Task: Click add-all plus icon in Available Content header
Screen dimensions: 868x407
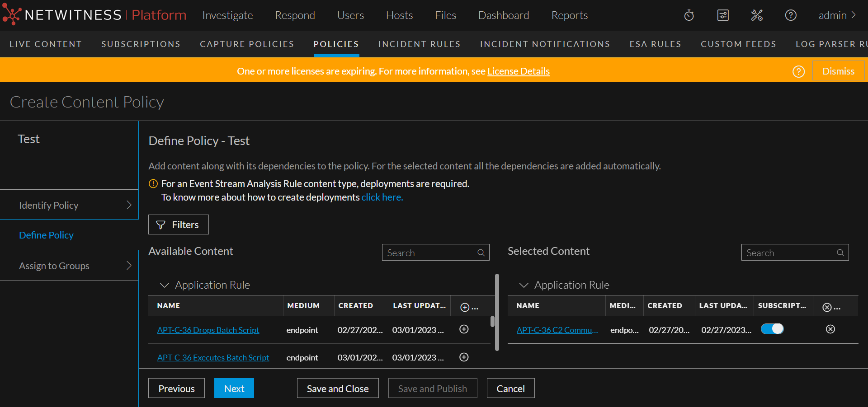Action: (465, 307)
